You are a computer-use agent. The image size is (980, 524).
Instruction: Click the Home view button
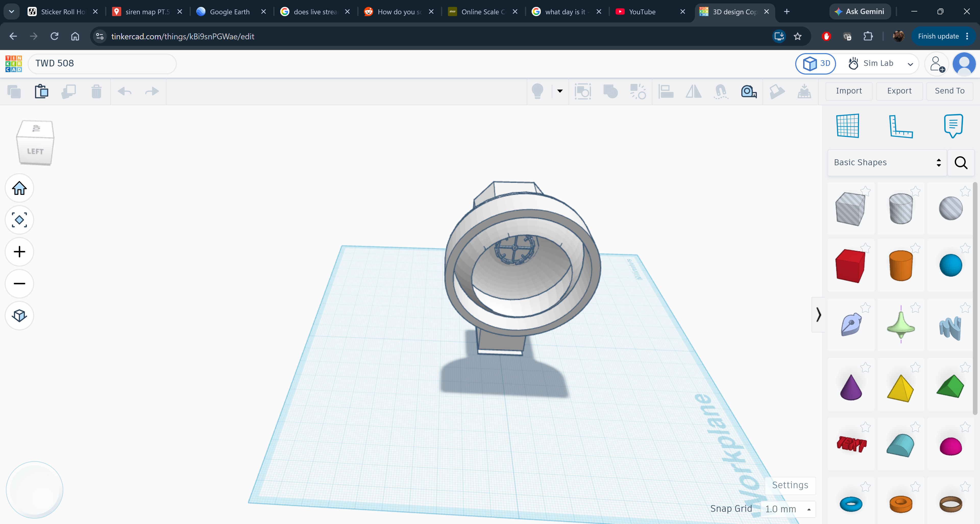[19, 188]
